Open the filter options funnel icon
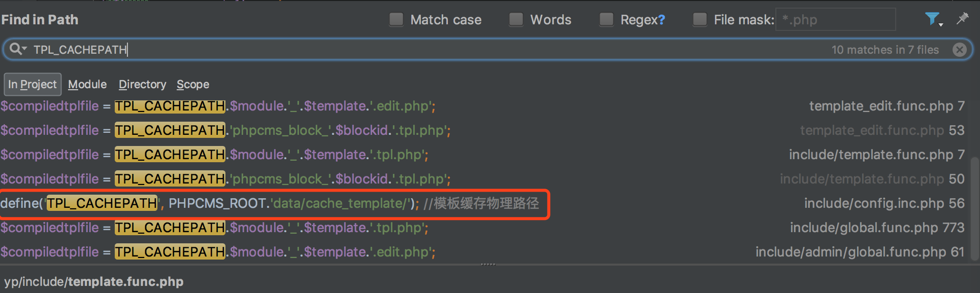980x293 pixels. tap(933, 19)
